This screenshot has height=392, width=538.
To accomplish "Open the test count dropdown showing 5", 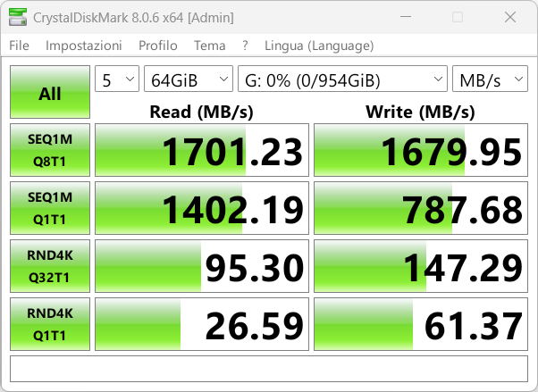I will click(117, 79).
